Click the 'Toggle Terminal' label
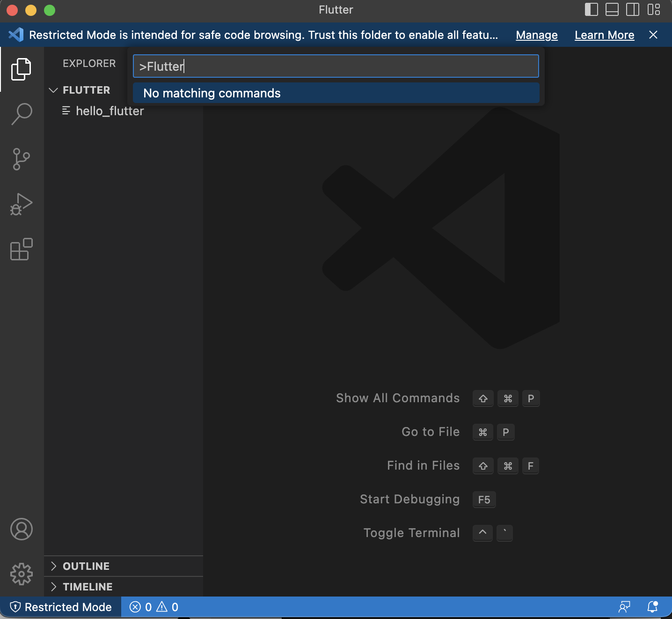Image resolution: width=672 pixels, height=619 pixels. click(x=412, y=533)
